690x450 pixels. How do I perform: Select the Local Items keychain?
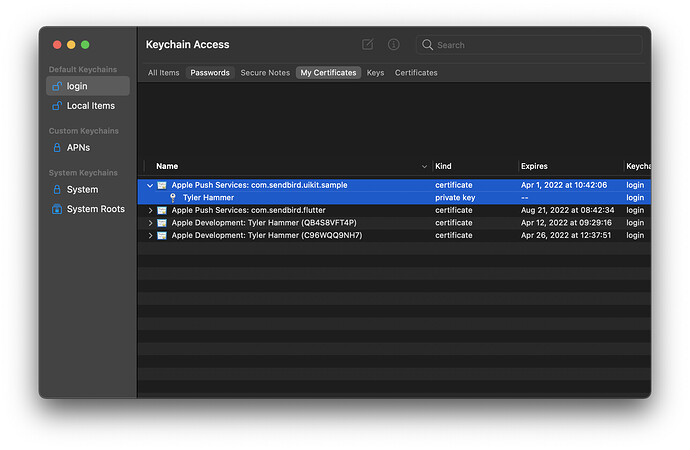point(88,106)
